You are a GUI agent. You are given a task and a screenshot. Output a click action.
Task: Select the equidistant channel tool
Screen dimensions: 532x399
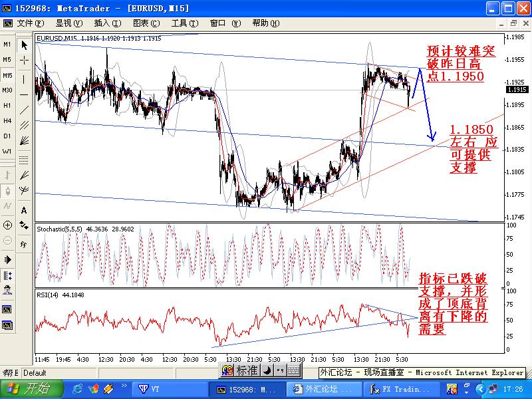24,125
